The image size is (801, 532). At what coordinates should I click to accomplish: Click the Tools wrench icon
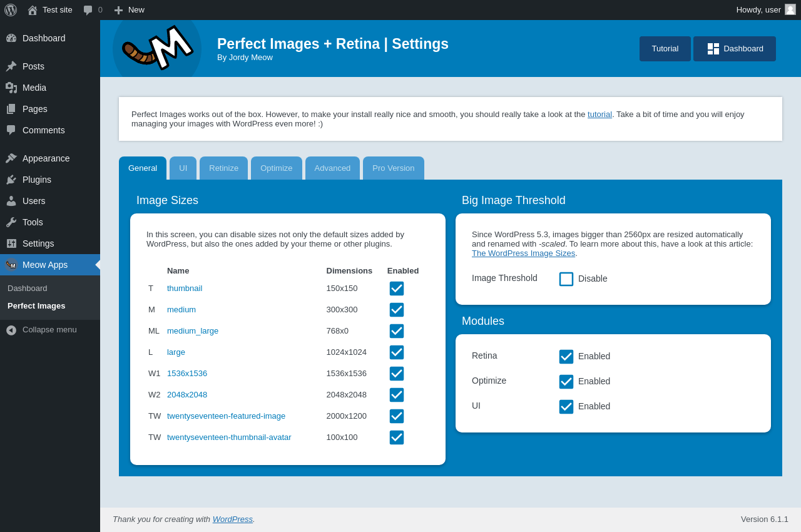tap(11, 222)
